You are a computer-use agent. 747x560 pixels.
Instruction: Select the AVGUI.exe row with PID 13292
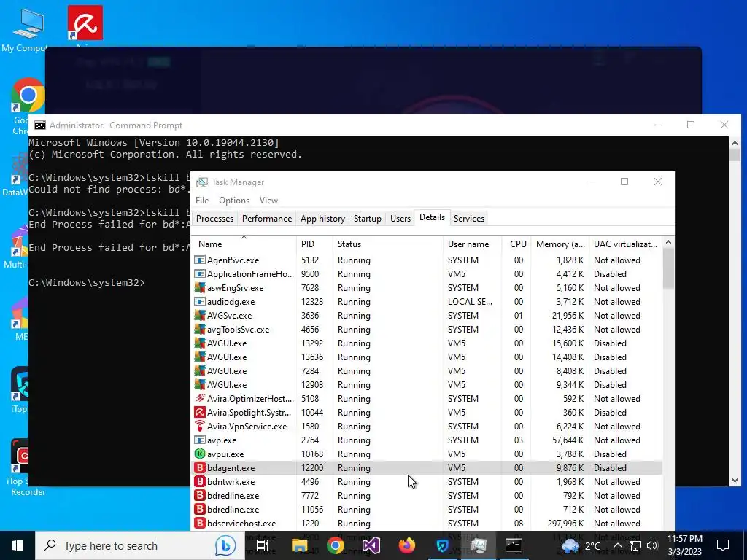pos(427,343)
